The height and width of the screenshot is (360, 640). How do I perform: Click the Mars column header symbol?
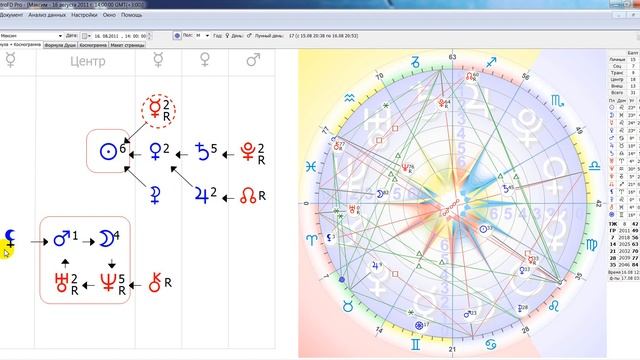(253, 60)
